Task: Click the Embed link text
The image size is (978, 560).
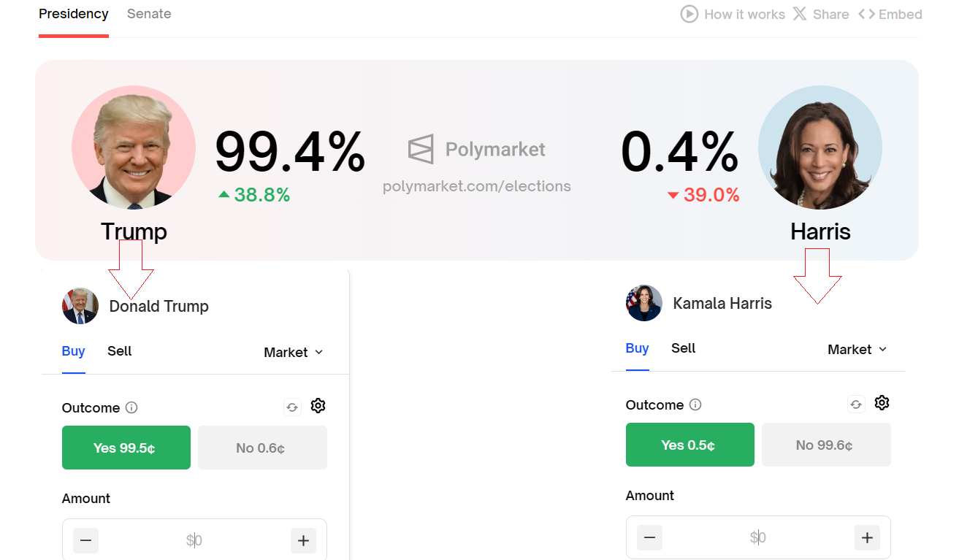Action: 901,15
